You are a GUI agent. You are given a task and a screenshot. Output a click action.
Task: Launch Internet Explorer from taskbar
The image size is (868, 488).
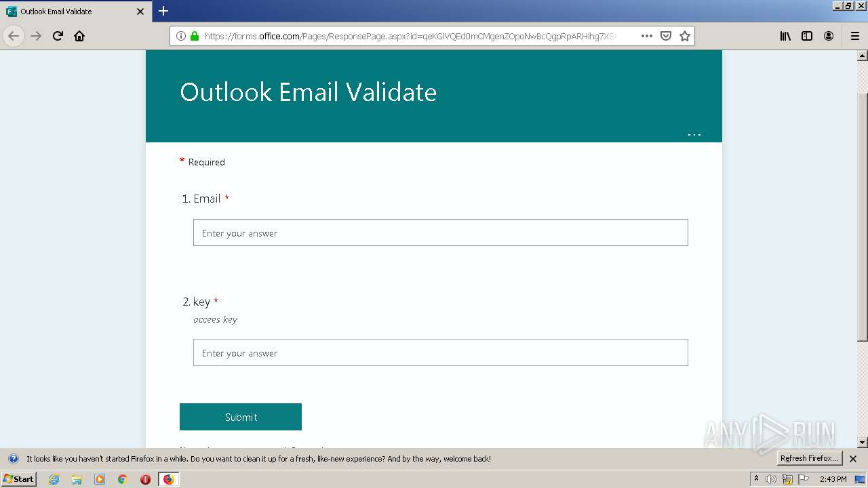pyautogui.click(x=54, y=479)
